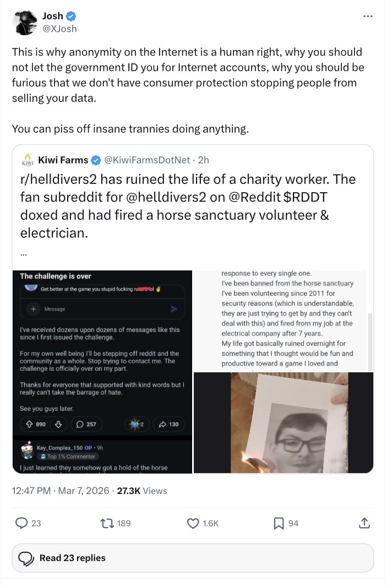The height and width of the screenshot is (586, 392).
Task: Click the share upload icon
Action: click(x=364, y=523)
